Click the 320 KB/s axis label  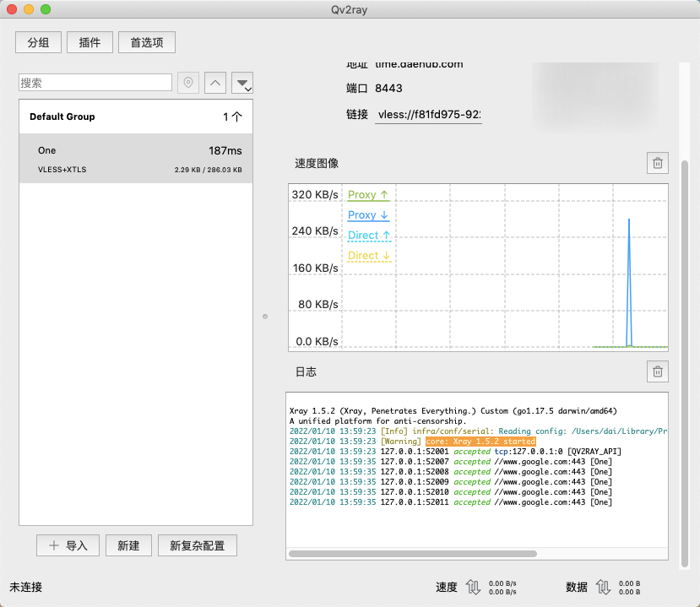point(315,195)
